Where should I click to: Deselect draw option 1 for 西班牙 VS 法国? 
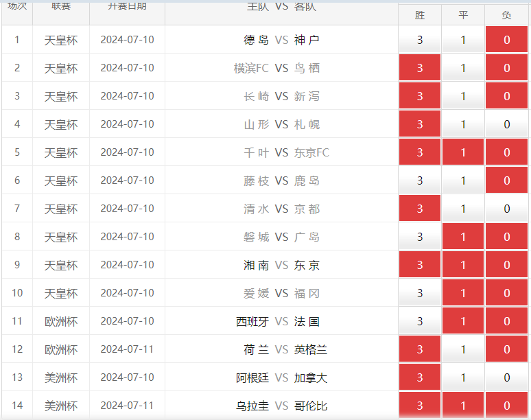(x=463, y=321)
